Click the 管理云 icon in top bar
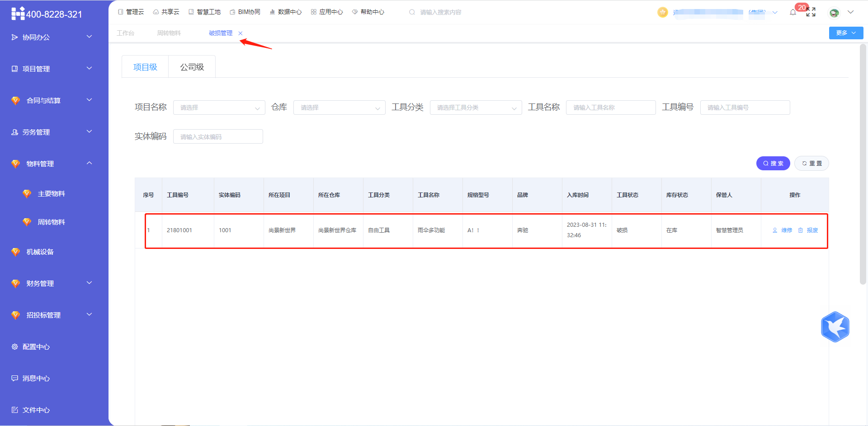This screenshot has height=426, width=868. (121, 12)
